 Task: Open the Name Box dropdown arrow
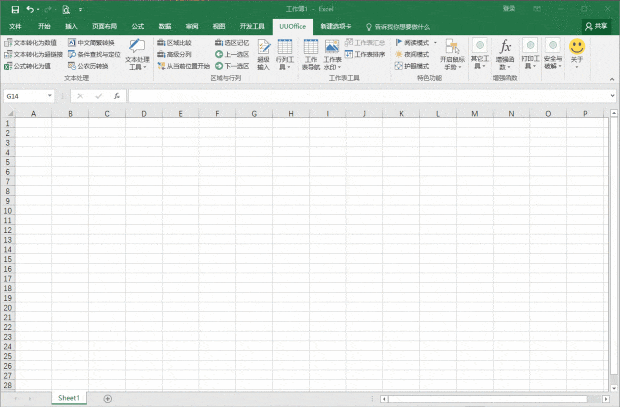[49, 97]
